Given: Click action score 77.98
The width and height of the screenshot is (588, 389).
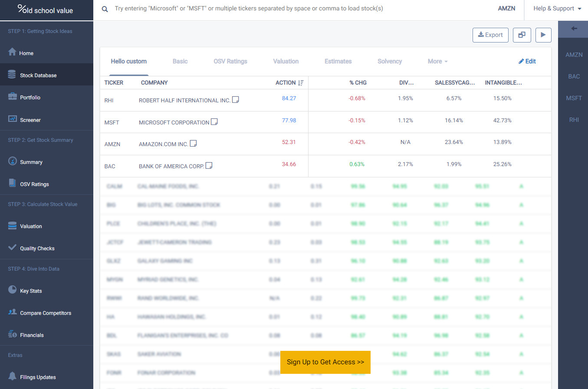Looking at the screenshot, I should click(289, 121).
